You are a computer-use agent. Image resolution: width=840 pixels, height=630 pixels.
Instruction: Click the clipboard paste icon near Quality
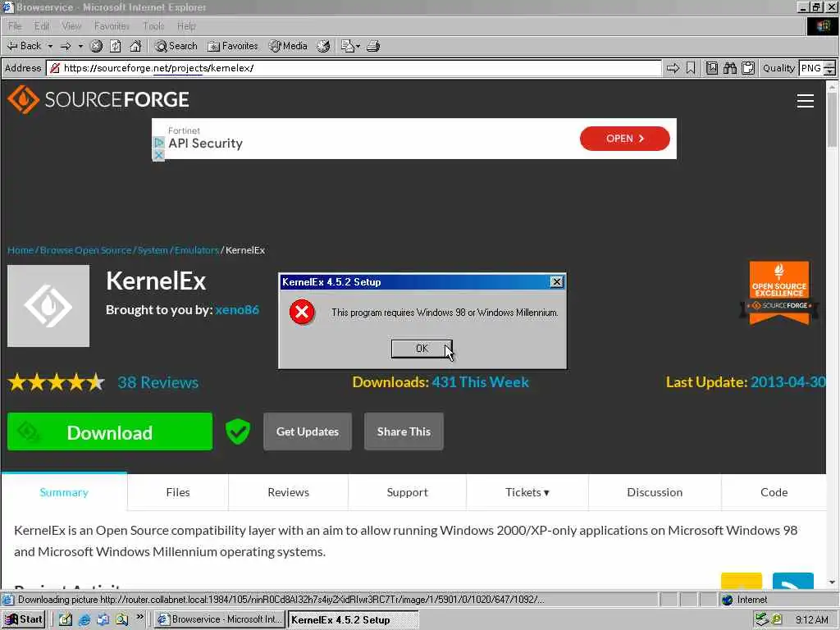click(748, 68)
